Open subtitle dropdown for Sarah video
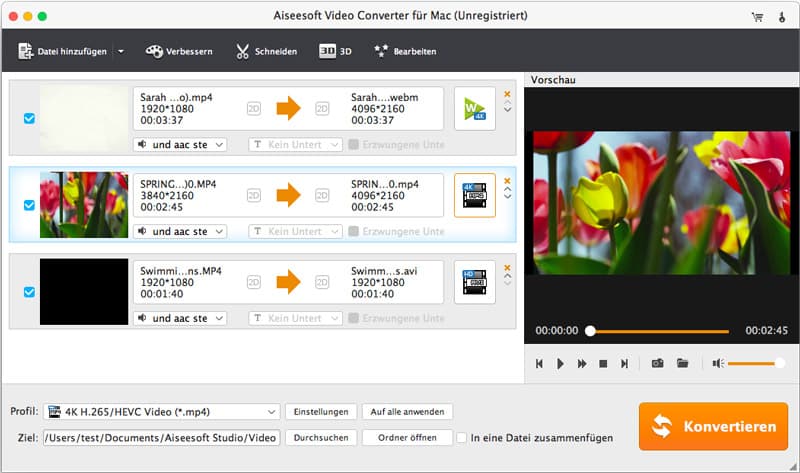 [x=295, y=144]
